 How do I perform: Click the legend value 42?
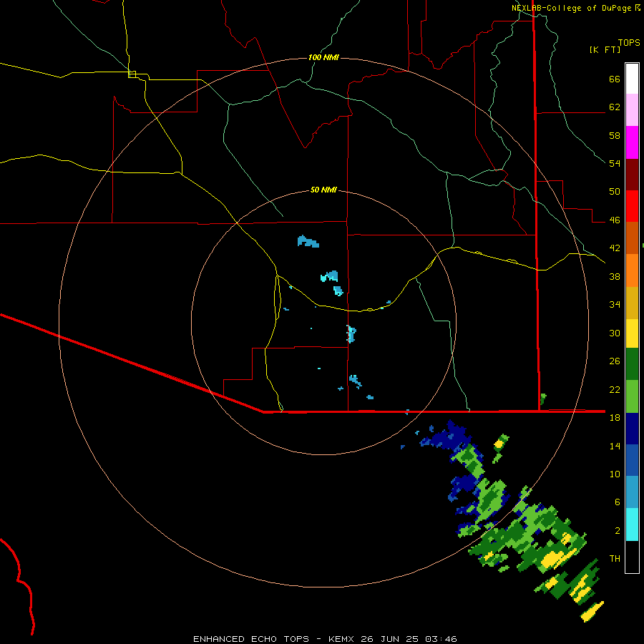click(x=615, y=248)
